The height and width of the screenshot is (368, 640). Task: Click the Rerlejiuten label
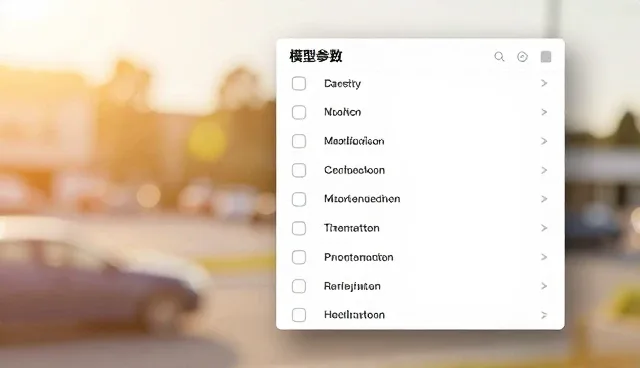click(x=352, y=286)
